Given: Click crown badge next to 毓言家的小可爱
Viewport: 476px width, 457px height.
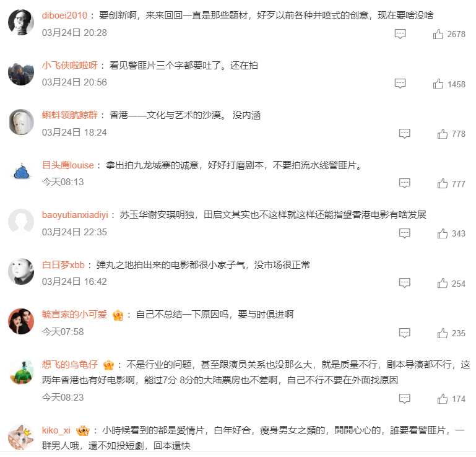Looking at the screenshot, I should click(x=118, y=315).
